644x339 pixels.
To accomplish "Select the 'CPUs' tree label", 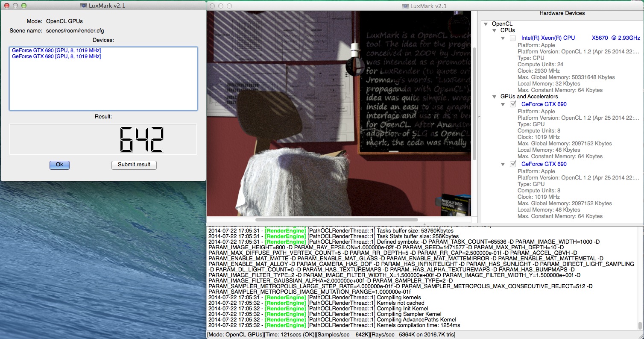I will tap(508, 30).
